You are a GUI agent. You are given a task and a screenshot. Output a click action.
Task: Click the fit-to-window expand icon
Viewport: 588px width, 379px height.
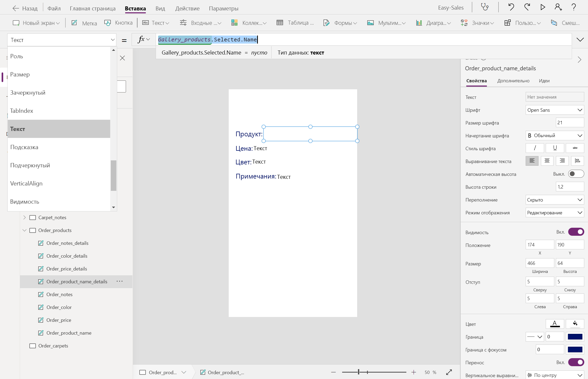click(x=449, y=372)
